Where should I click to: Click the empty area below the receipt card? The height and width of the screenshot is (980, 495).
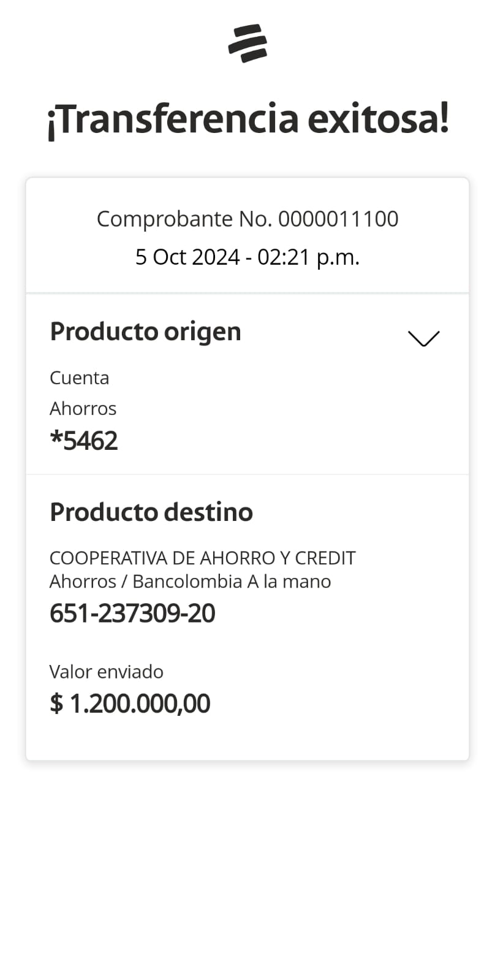(x=247, y=870)
